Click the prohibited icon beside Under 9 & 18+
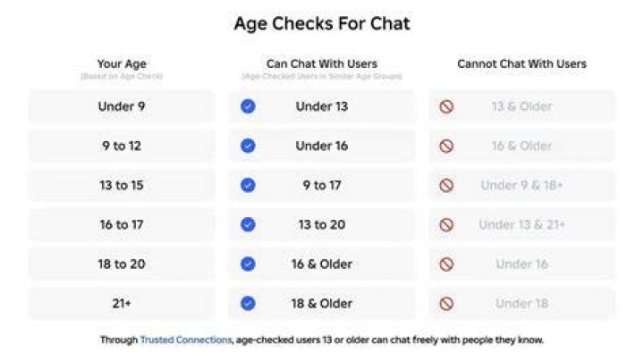This screenshot has height=361, width=644. pos(446,186)
